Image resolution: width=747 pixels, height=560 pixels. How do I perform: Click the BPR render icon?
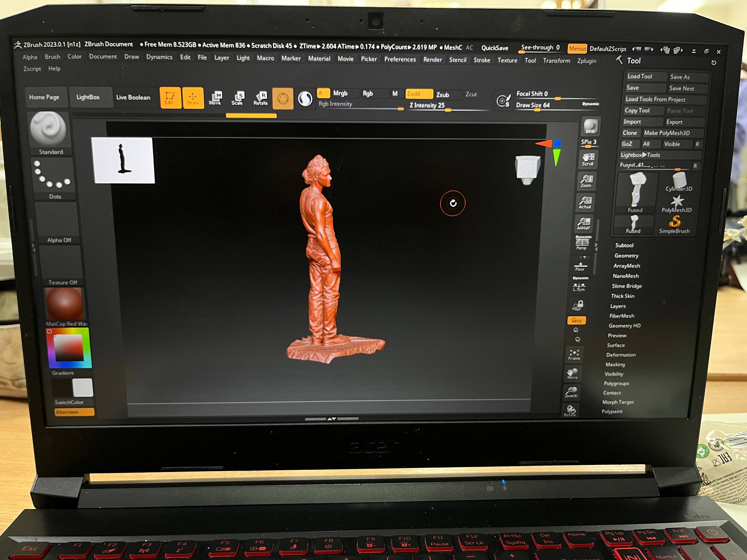point(590,127)
